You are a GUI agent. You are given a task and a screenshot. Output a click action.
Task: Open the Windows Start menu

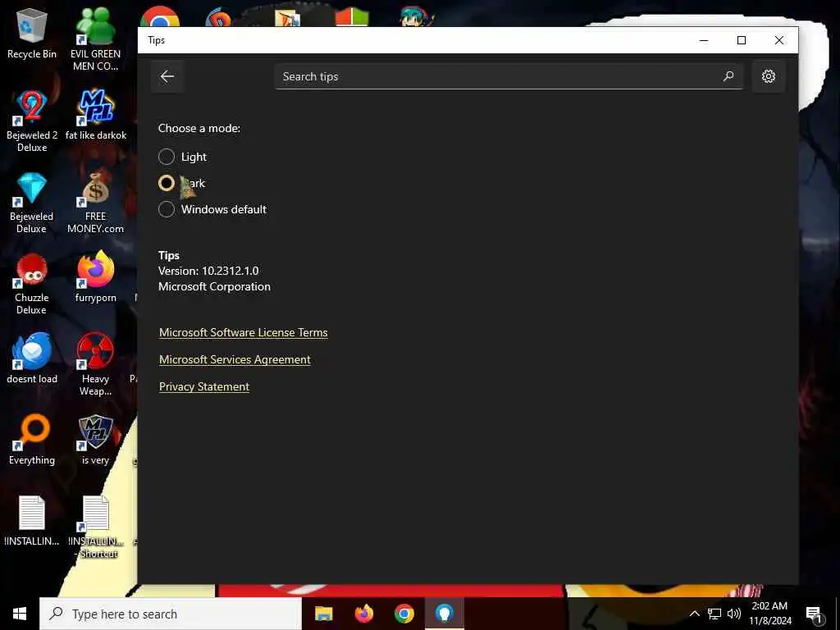click(20, 614)
